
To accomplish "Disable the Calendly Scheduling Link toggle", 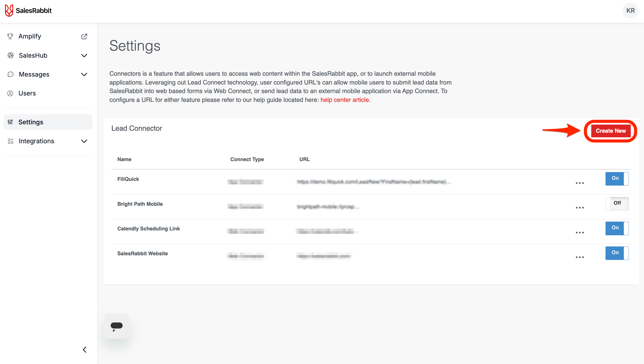I will (617, 228).
